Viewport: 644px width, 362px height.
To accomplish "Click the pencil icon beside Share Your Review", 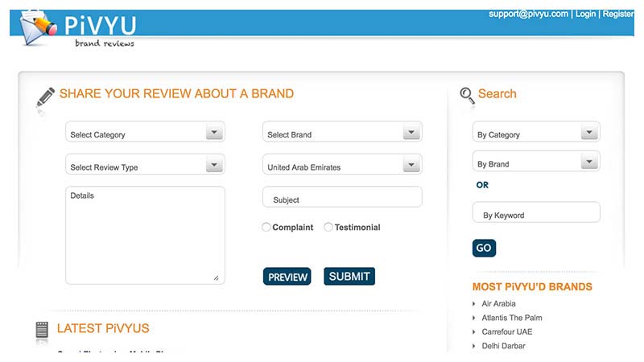I will point(45,97).
